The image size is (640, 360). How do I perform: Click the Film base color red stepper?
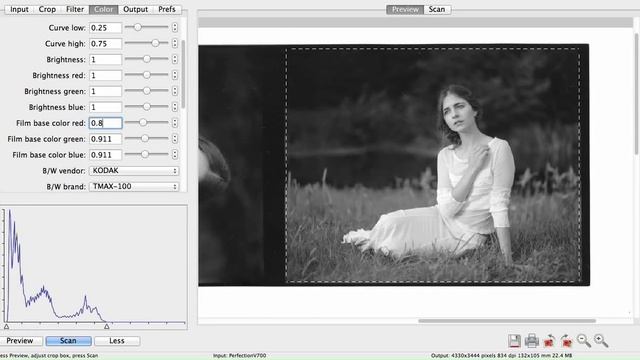tap(175, 123)
